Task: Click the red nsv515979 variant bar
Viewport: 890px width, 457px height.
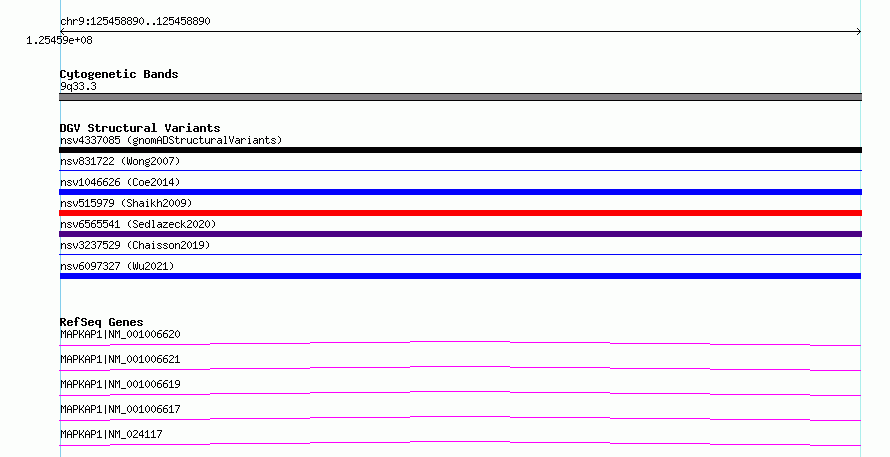Action: [x=460, y=213]
